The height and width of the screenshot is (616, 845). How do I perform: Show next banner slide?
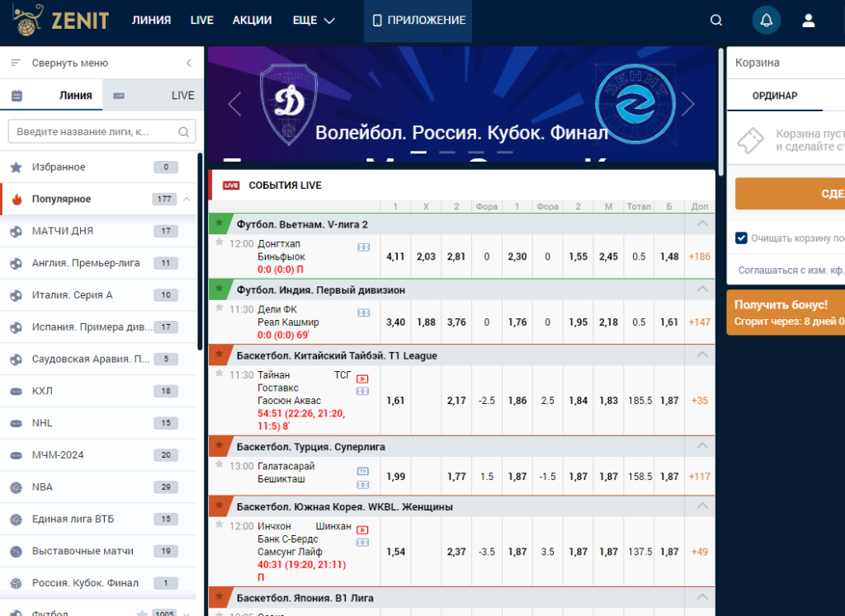click(x=688, y=104)
